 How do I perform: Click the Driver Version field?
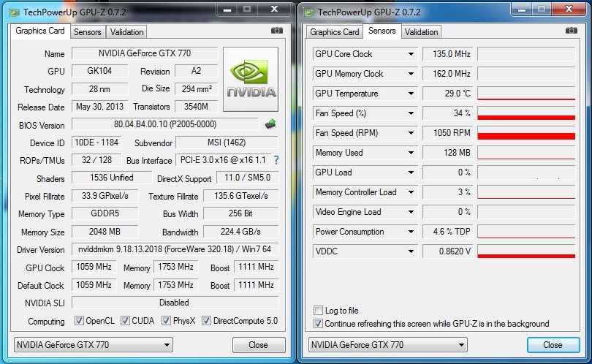(175, 249)
